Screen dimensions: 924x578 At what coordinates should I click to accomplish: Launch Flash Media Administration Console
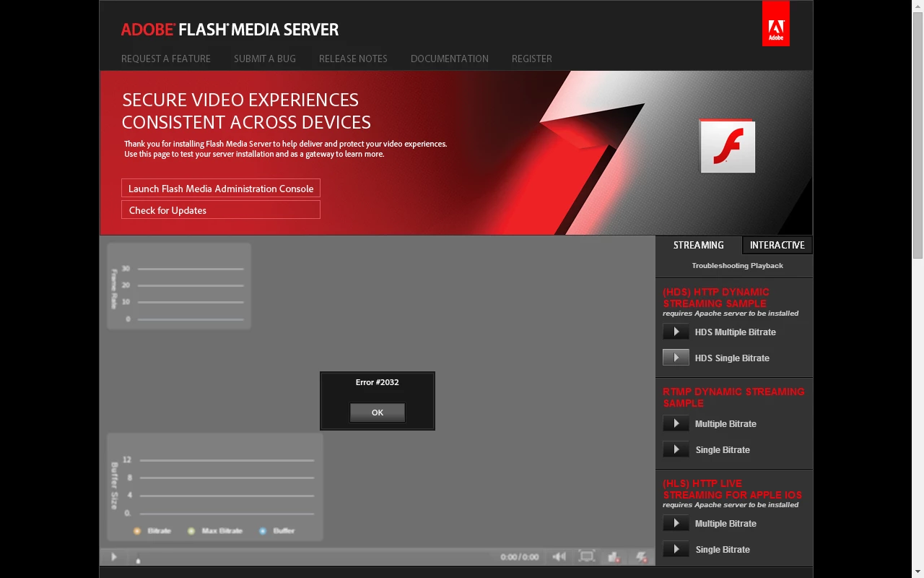(x=221, y=189)
